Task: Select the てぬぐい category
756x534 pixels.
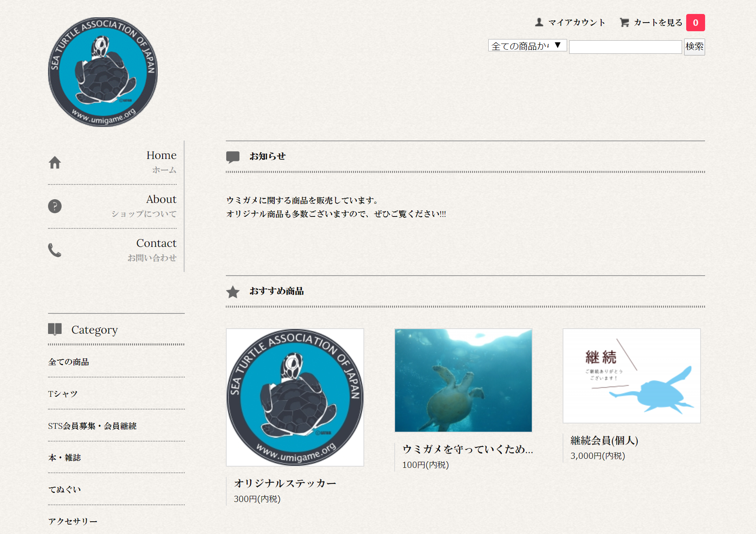Action: (64, 490)
